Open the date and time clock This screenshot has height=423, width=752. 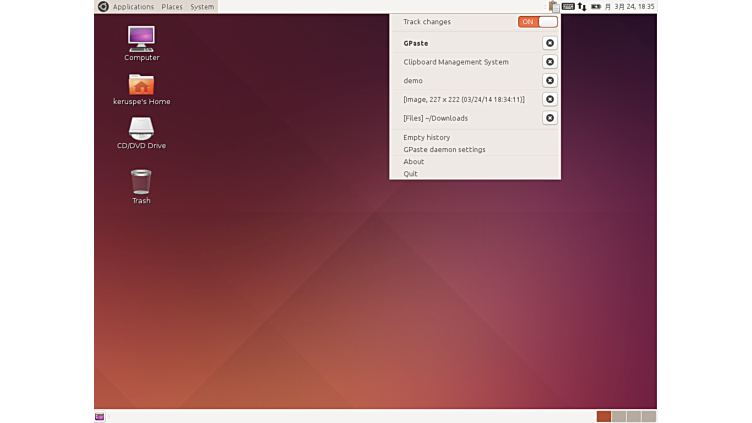629,7
